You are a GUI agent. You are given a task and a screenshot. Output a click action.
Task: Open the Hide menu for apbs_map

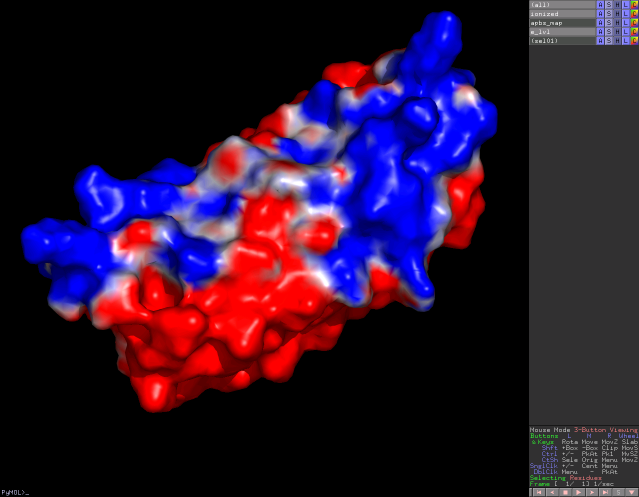pos(617,22)
